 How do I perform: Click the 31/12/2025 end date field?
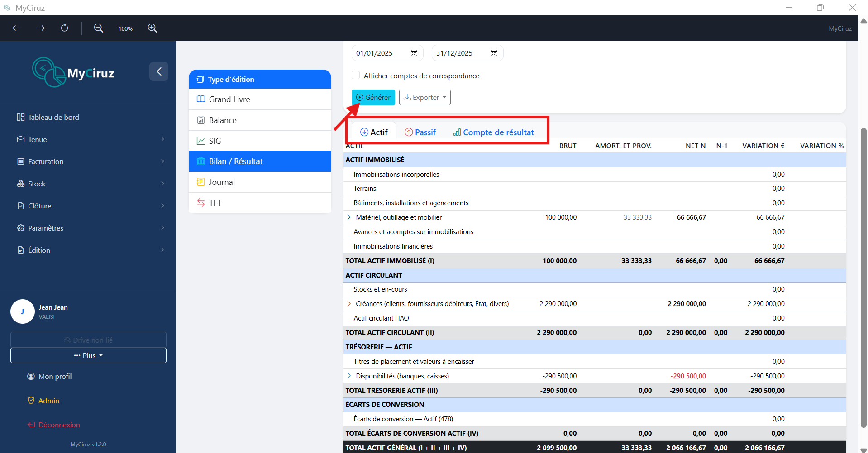(x=467, y=53)
